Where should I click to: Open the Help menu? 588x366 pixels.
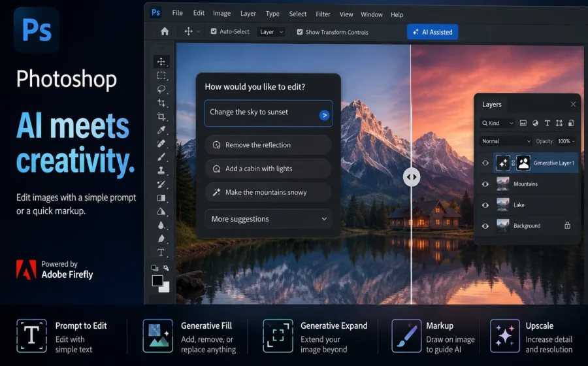tap(397, 14)
